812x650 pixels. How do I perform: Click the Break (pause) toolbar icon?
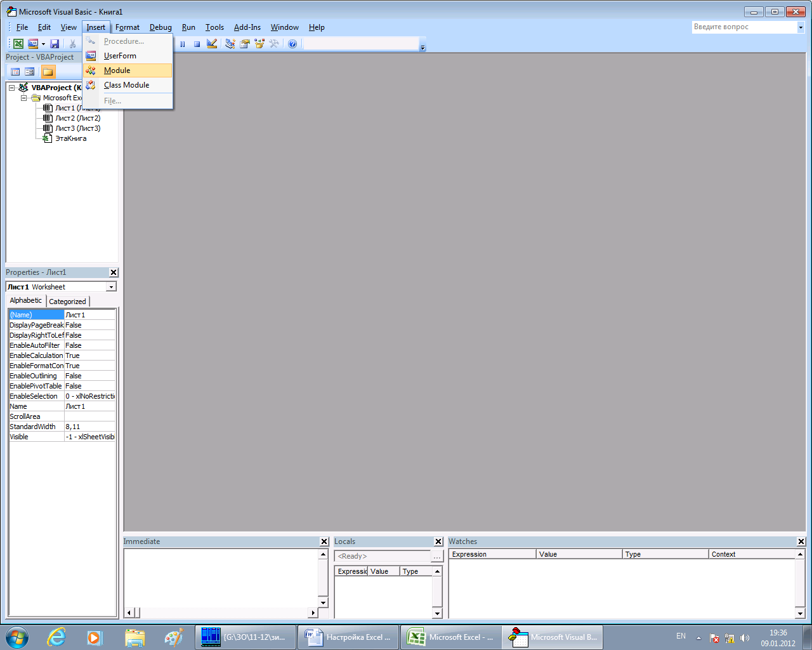coord(183,44)
